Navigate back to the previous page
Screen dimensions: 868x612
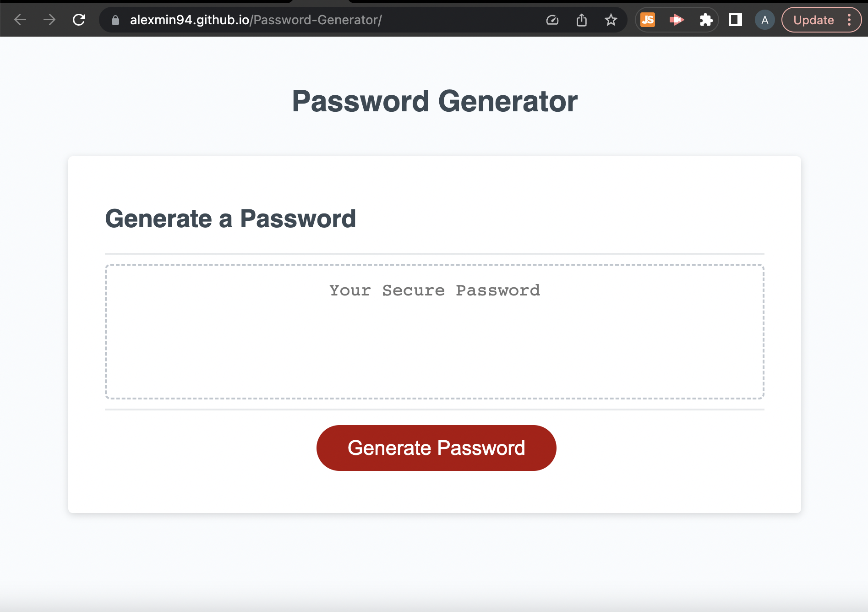pos(19,20)
